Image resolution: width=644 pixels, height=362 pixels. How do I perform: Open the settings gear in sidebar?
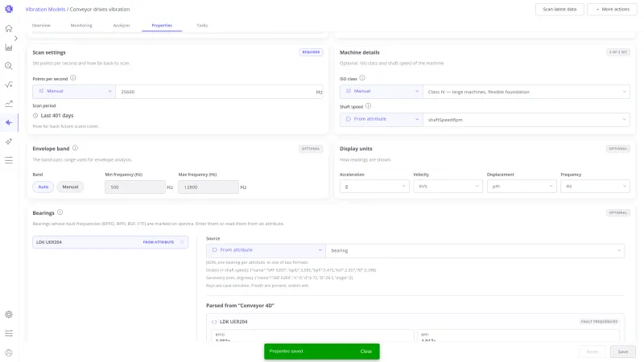(x=9, y=315)
